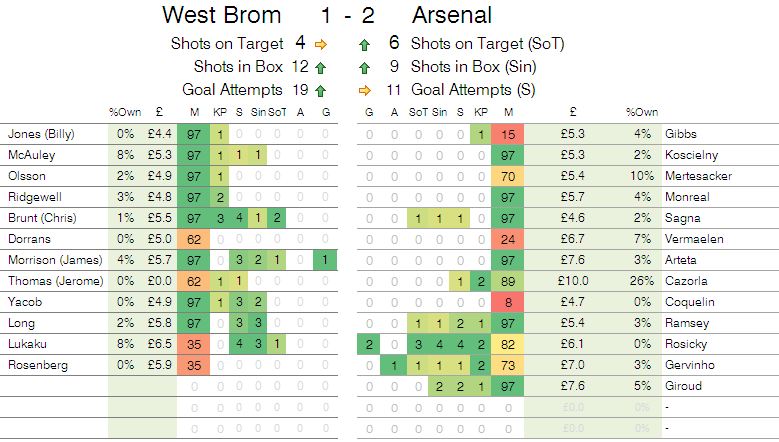779x442 pixels.
Task: Select Brunt (Chris) in the West Brom list
Action: click(38, 218)
